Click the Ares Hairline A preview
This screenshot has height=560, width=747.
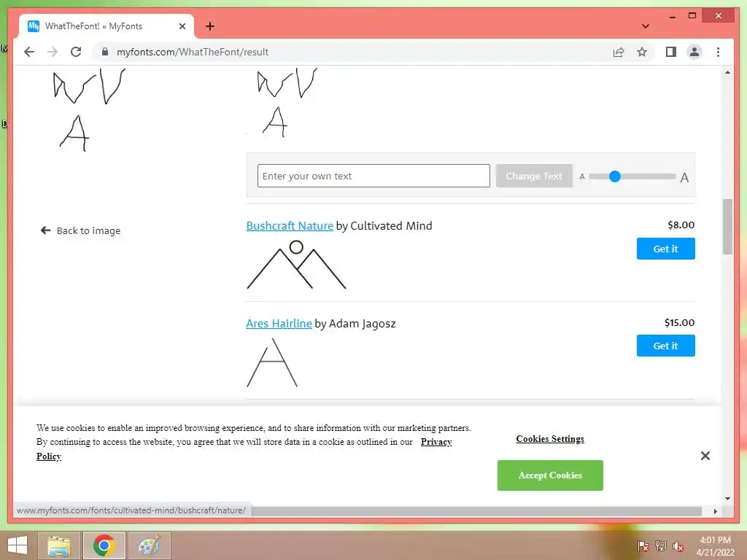272,362
